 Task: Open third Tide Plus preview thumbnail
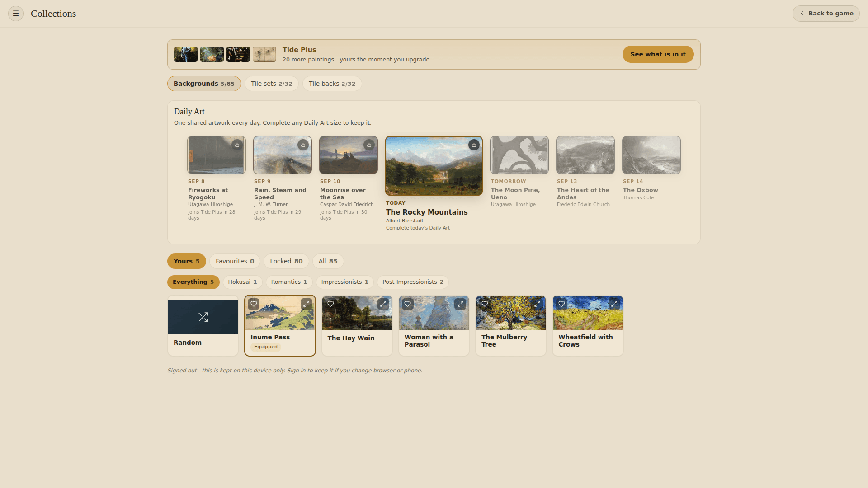[x=238, y=54]
